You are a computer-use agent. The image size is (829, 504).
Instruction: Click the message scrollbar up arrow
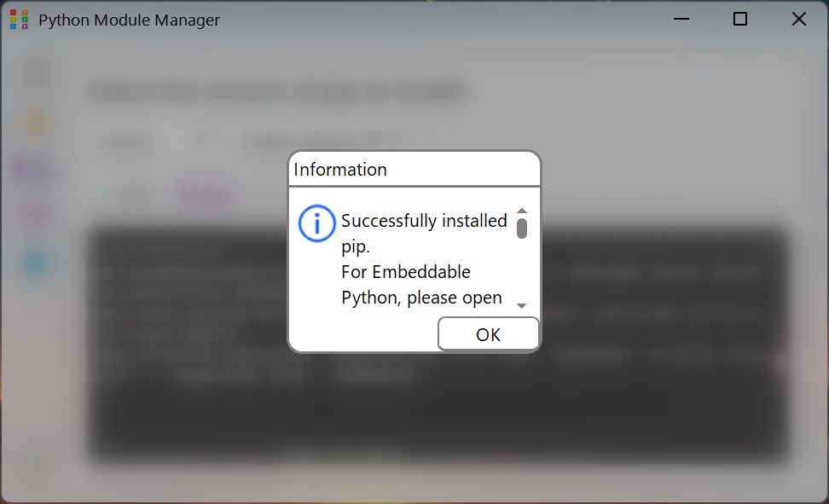pyautogui.click(x=522, y=211)
